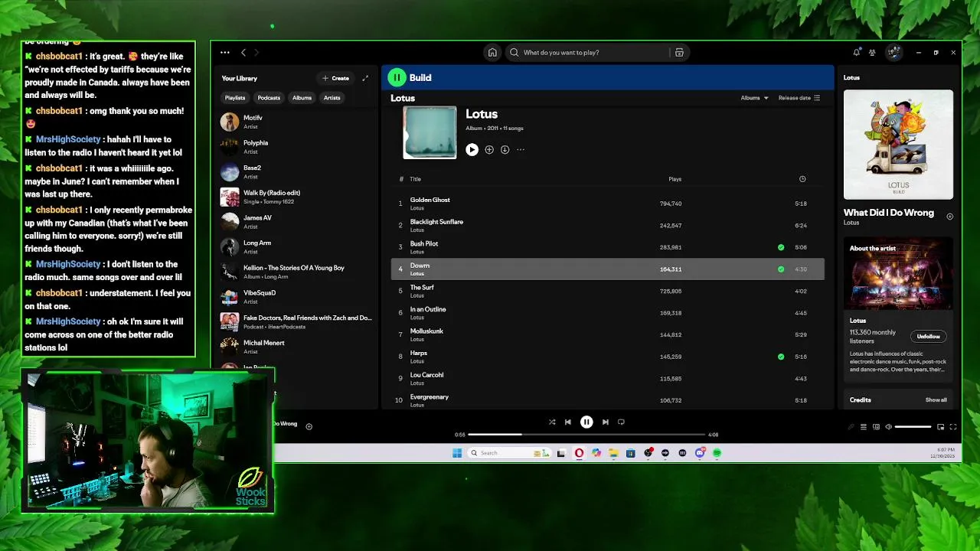
Task: Select the Blacklight Sunflare track
Action: coord(607,225)
